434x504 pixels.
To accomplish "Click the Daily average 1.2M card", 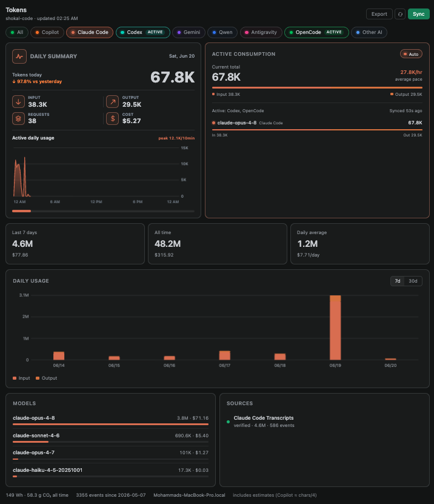I will (x=360, y=244).
